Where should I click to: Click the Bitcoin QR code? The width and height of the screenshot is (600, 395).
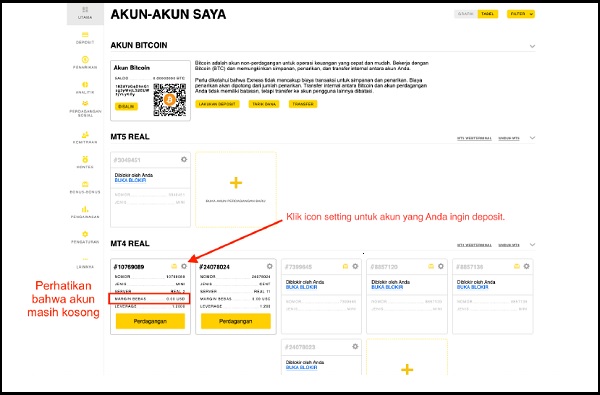pyautogui.click(x=170, y=100)
